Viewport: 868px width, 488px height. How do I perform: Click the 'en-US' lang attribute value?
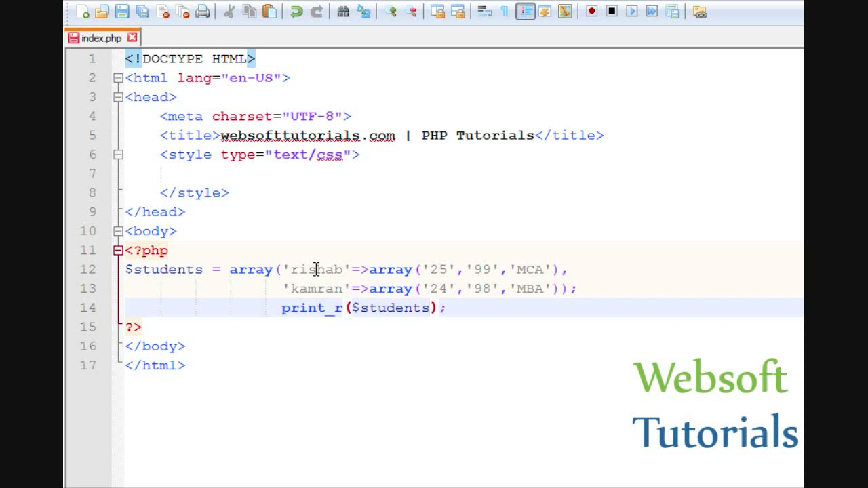(251, 78)
